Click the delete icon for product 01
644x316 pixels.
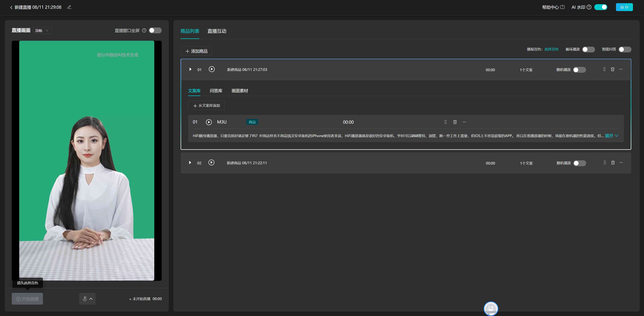click(613, 69)
